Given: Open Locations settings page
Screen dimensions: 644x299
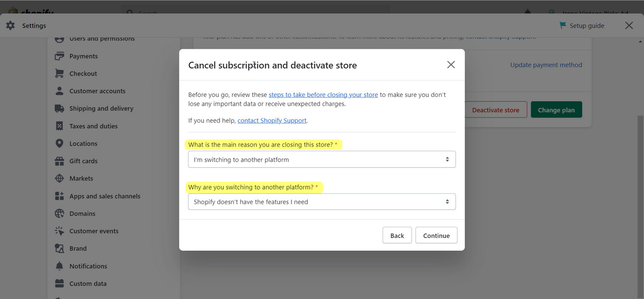Looking at the screenshot, I should 83,144.
